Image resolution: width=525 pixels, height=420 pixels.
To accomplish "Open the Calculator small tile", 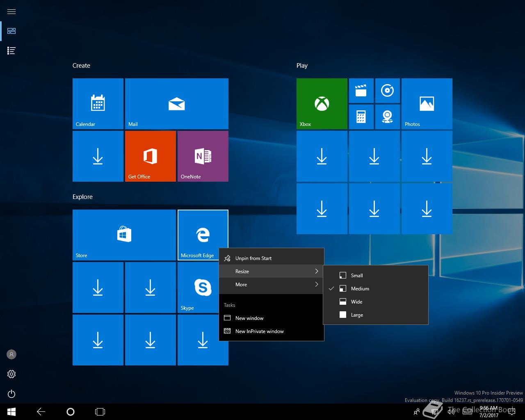I will [x=361, y=117].
